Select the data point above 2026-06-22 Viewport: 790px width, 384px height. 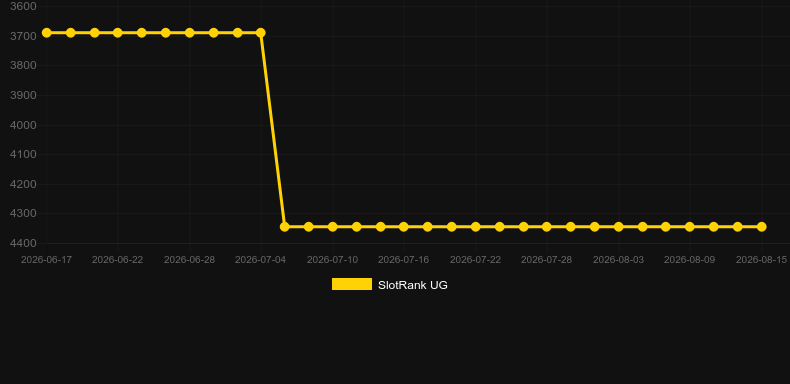point(118,33)
